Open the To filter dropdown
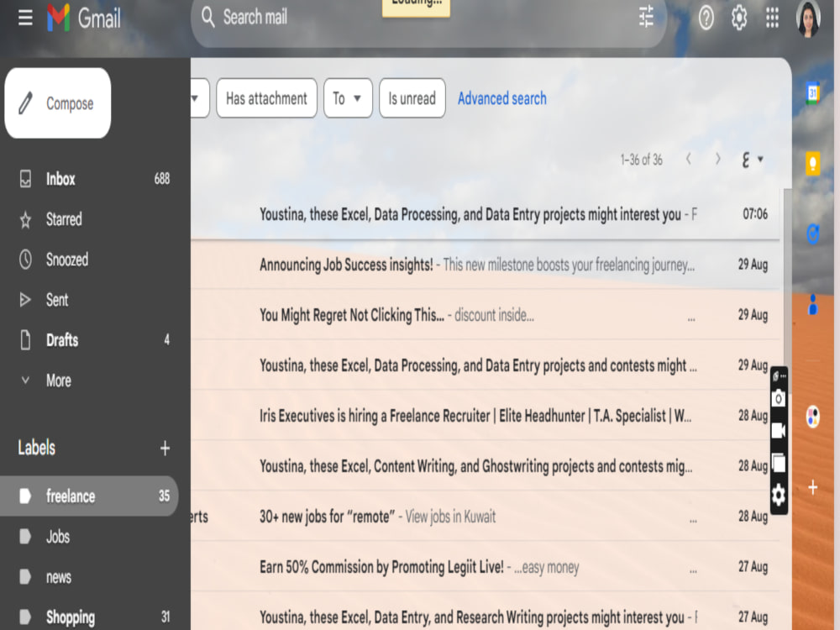Viewport: 840px width, 630px height. (348, 98)
